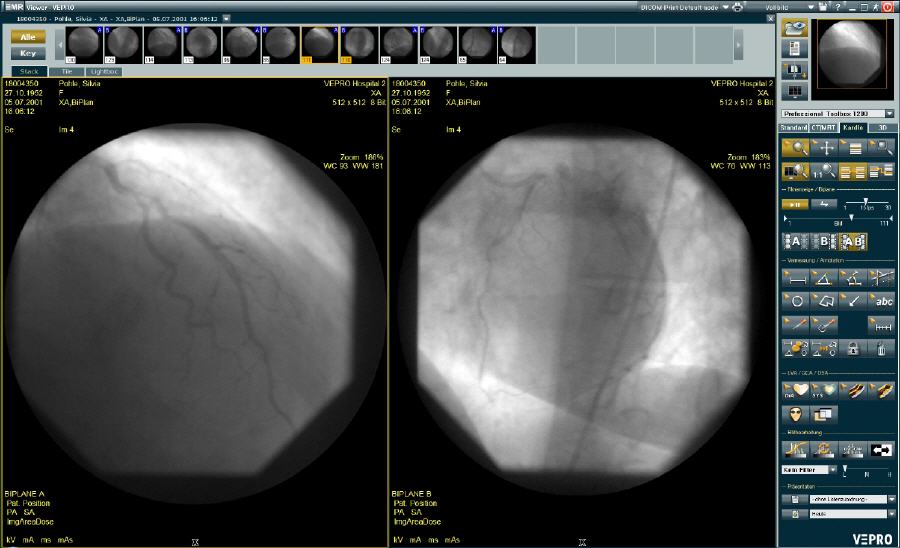Viewport: 900px width, 548px height.
Task: Open the diastolic heart LVA tool
Action: coord(796,391)
